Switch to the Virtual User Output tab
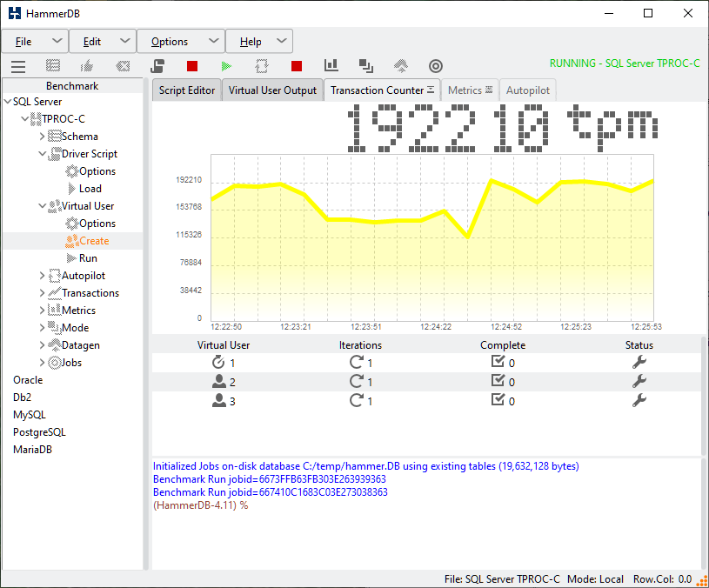 tap(272, 90)
